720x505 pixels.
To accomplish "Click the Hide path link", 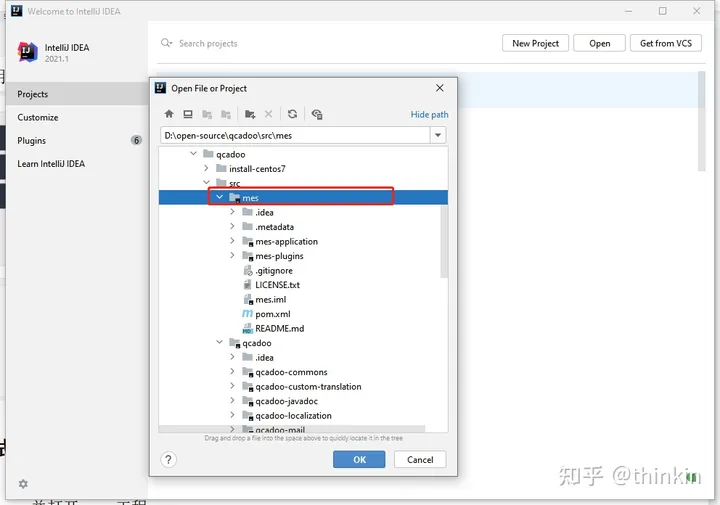I will (x=429, y=114).
